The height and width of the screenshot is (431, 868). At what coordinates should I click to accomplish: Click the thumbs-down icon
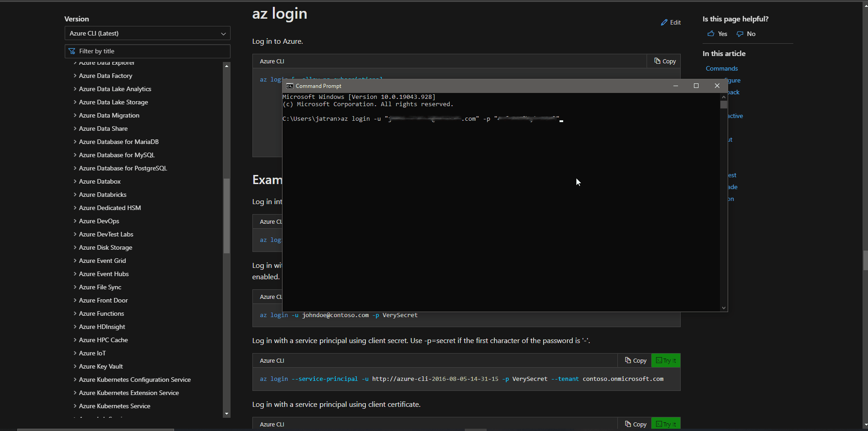pos(740,34)
